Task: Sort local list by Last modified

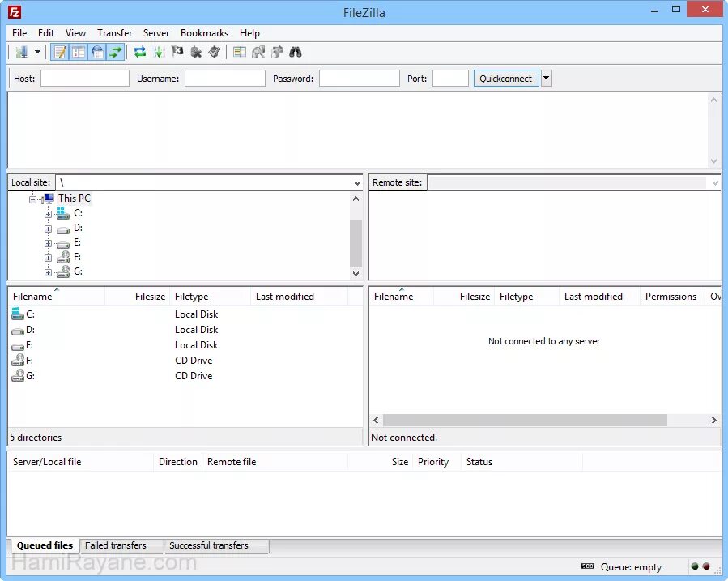Action: click(x=300, y=297)
